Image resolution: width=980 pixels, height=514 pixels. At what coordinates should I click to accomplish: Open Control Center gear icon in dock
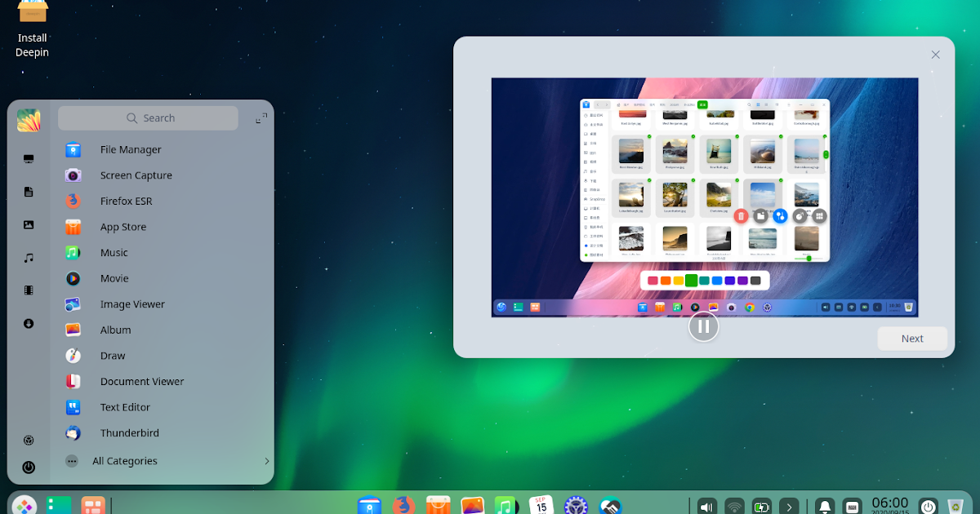point(577,506)
